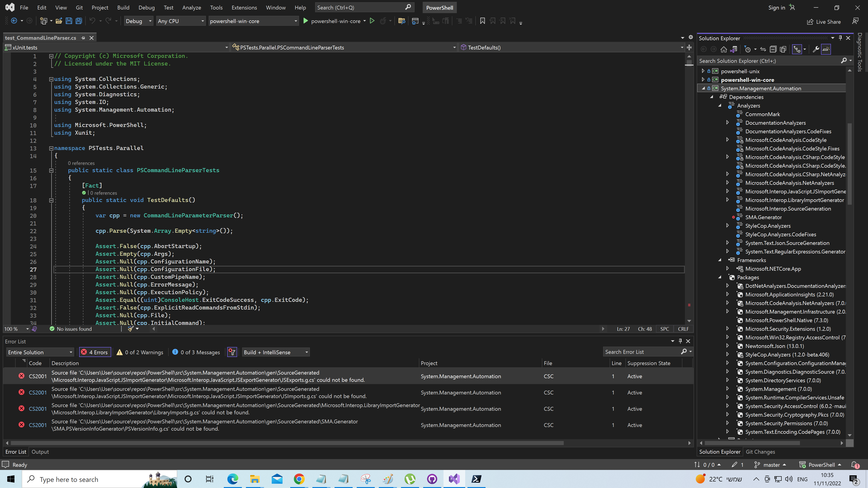
Task: Open the Debug menu
Action: pyautogui.click(x=146, y=7)
